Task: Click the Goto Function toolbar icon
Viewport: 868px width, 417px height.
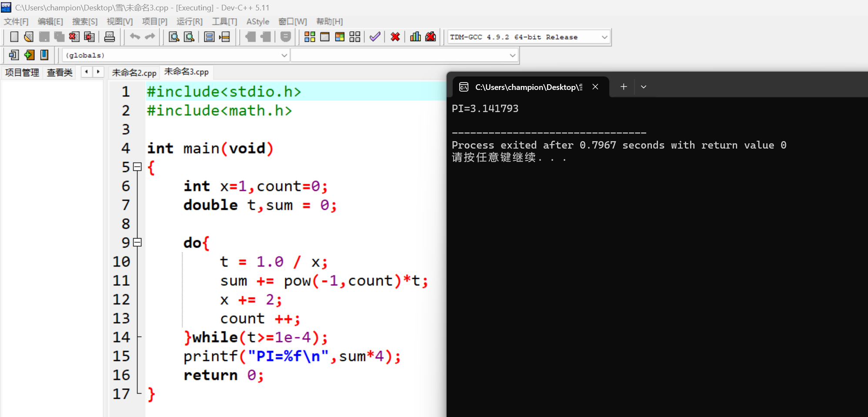Action: coord(209,37)
